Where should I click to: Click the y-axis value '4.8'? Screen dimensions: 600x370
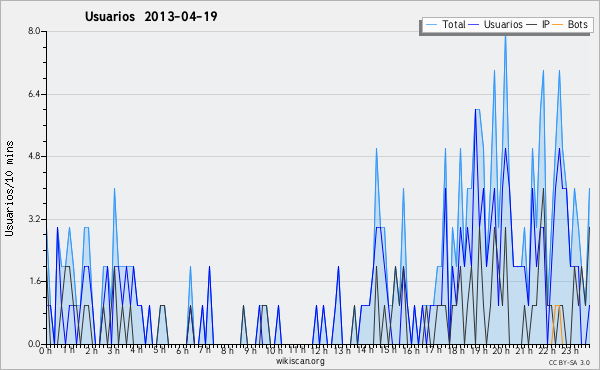[34, 156]
